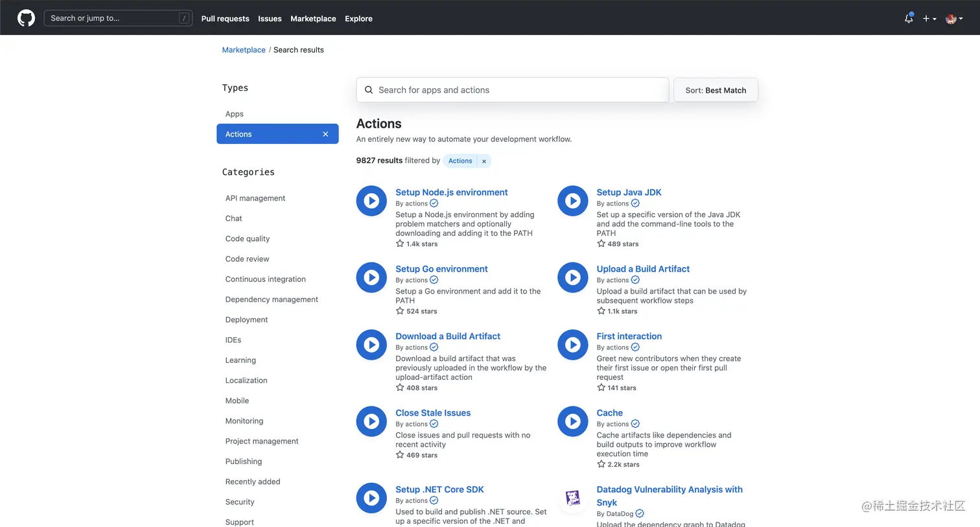Remove the Actions type filter with X
980x527 pixels.
click(325, 134)
